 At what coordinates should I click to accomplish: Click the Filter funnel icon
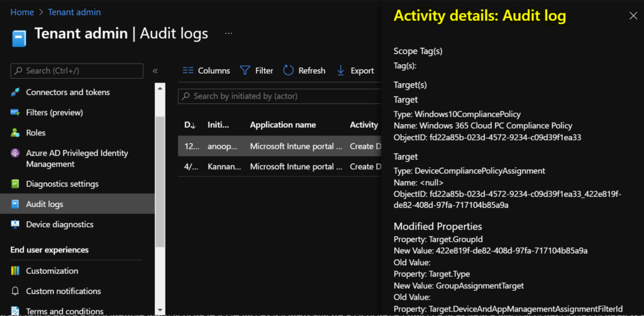(x=245, y=71)
